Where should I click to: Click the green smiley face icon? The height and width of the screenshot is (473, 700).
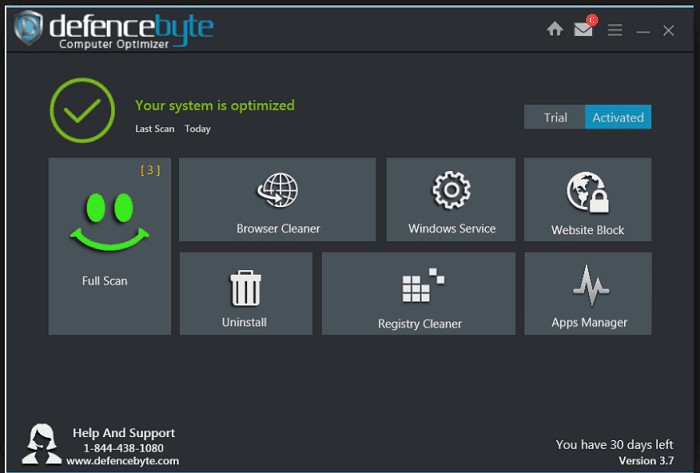click(109, 222)
